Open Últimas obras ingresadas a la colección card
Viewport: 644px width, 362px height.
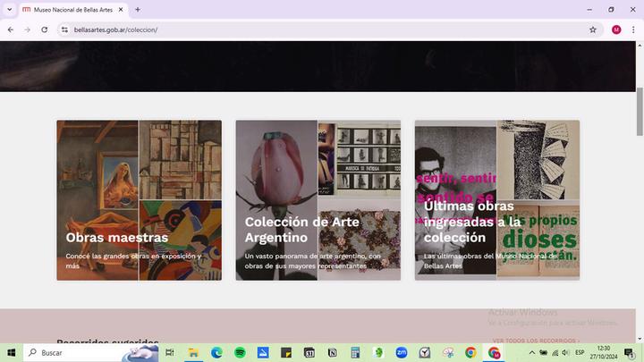coord(497,200)
